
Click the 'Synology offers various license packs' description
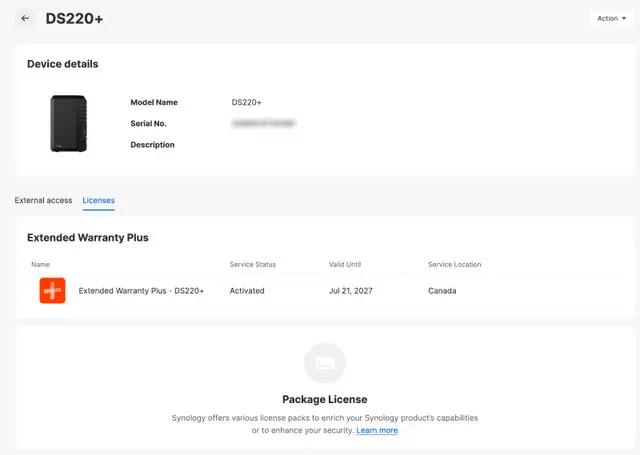(x=325, y=424)
